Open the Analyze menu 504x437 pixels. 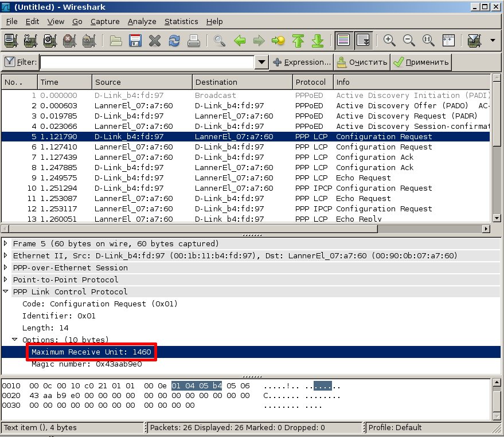pyautogui.click(x=142, y=21)
